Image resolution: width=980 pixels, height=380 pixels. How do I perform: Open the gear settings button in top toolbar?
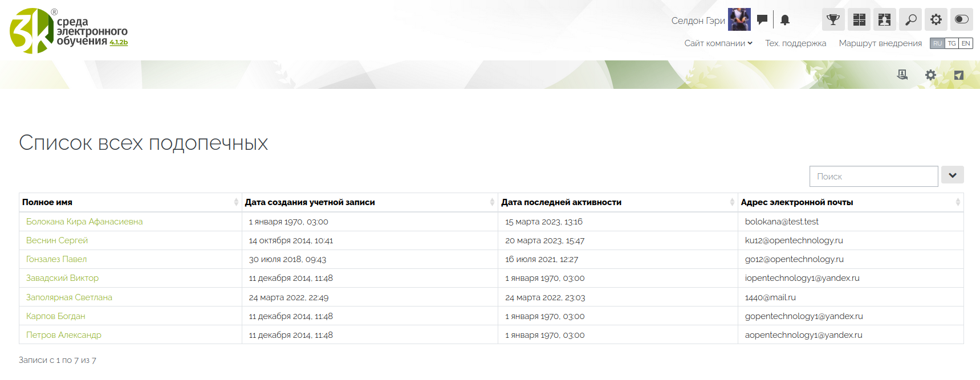click(x=936, y=20)
